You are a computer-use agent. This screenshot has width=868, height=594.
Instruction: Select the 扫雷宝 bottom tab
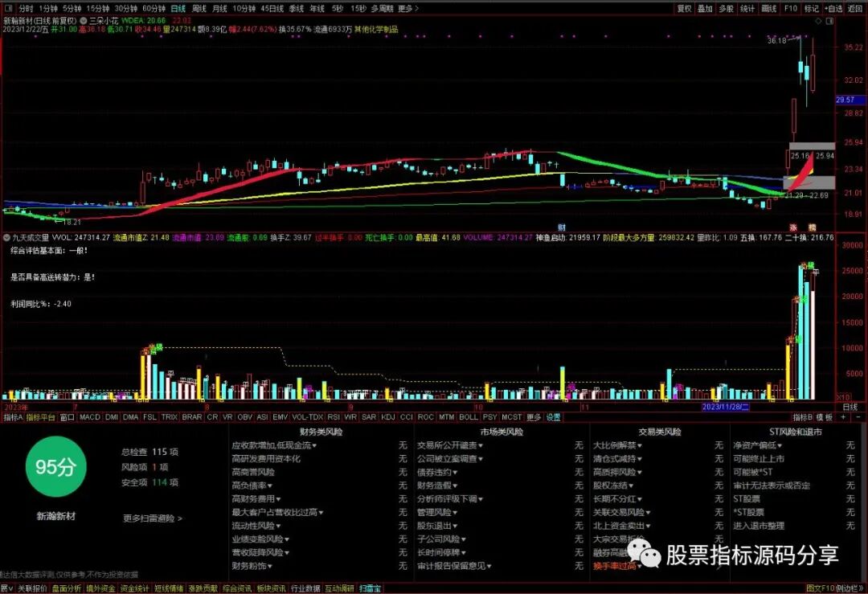[x=371, y=588]
